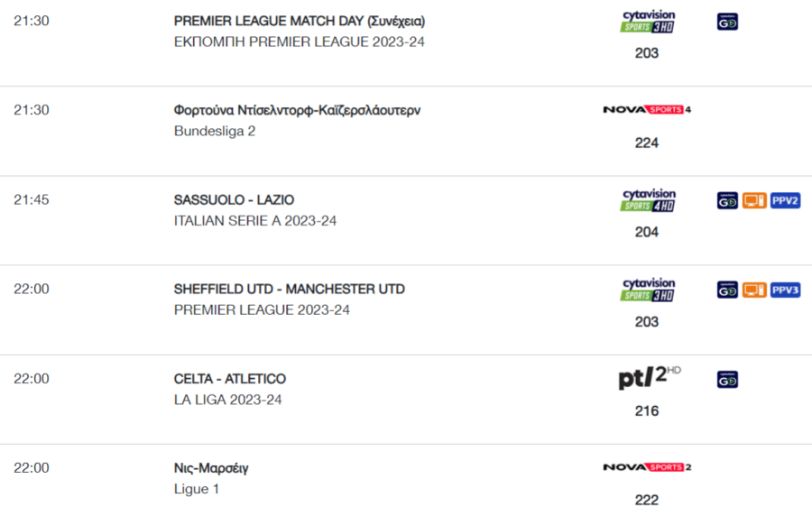Click the orange TV icon in Sheffield Utd row

[754, 290]
